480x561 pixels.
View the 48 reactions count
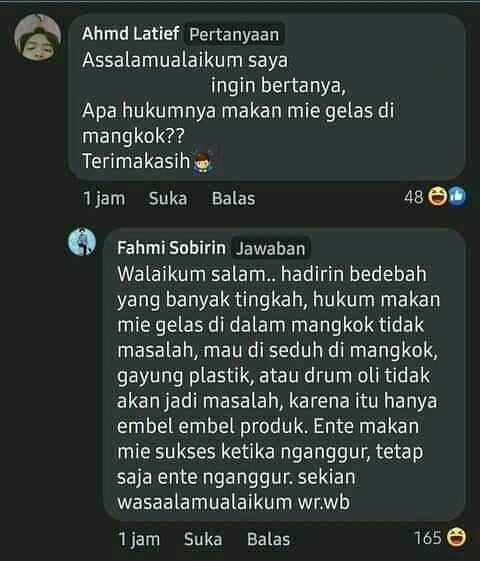pos(414,197)
